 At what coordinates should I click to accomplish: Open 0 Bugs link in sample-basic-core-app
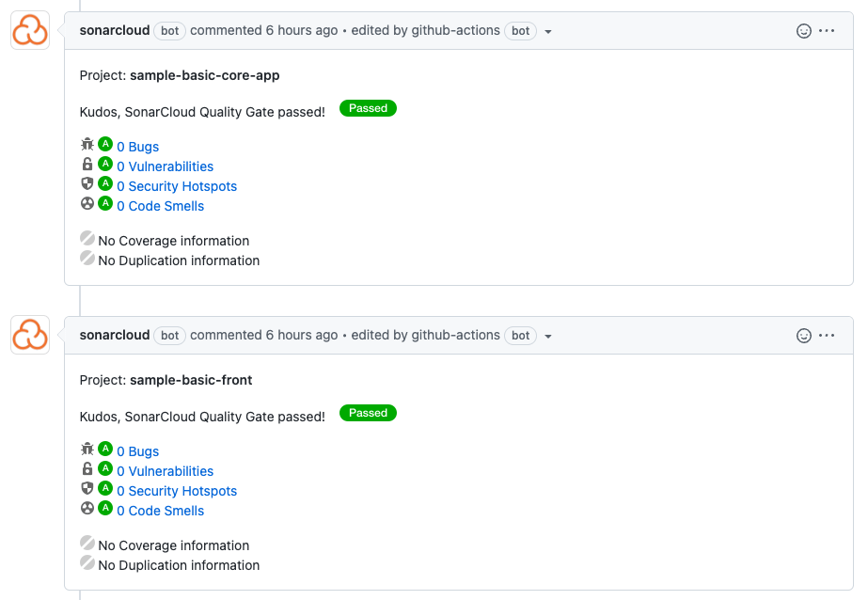point(138,147)
